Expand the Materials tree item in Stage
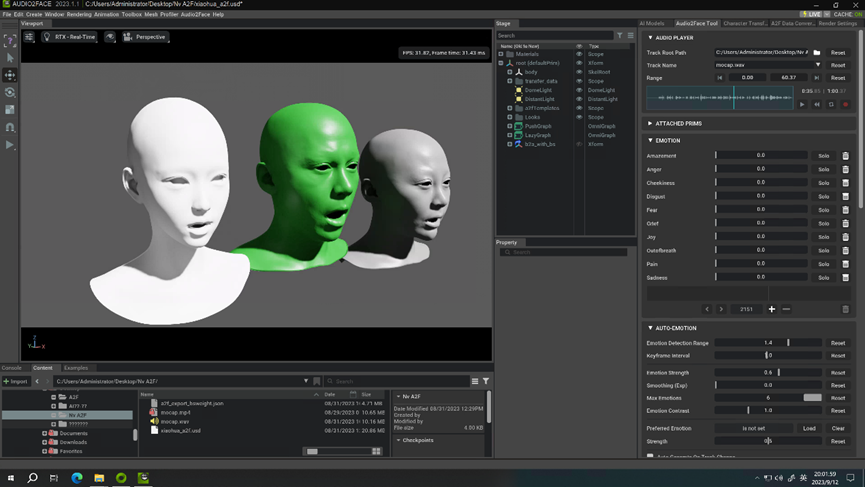865x487 pixels. click(501, 54)
